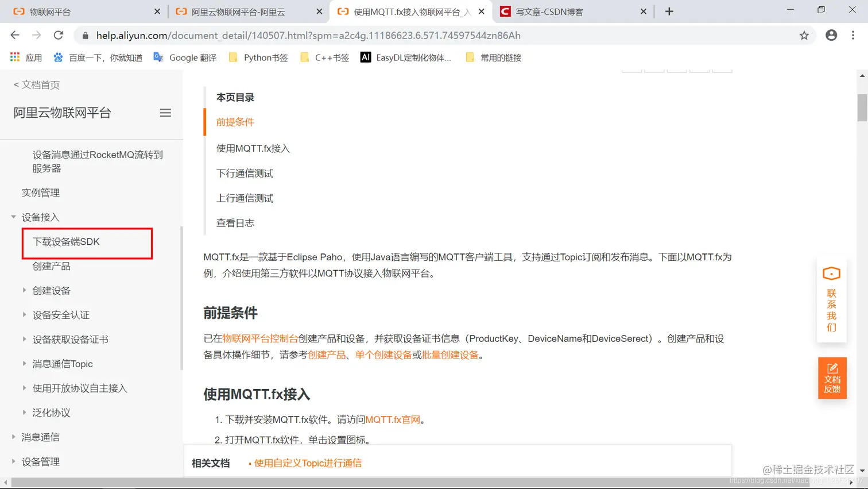
Task: Open a new tab with the plus button
Action: click(669, 11)
